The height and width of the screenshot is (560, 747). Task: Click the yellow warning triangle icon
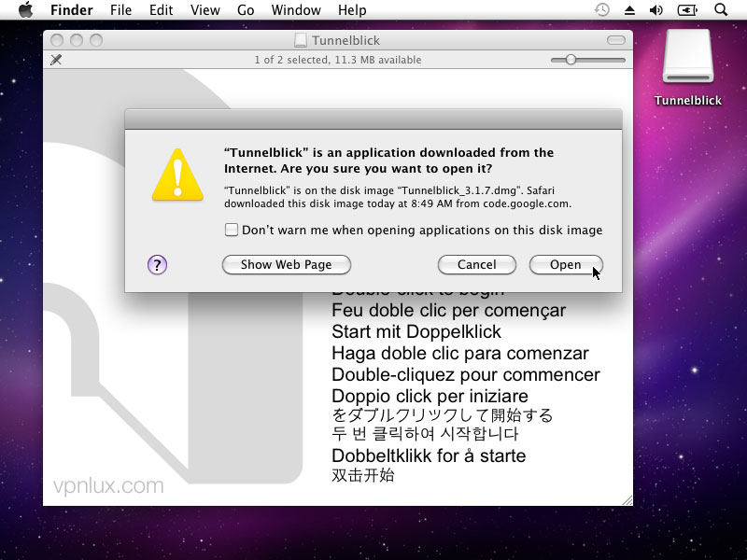177,175
